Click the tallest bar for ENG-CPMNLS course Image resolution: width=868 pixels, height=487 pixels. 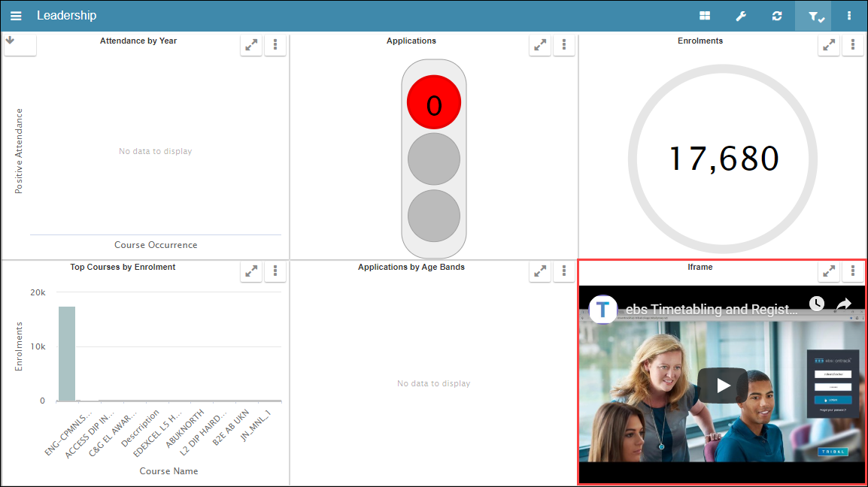[x=66, y=353]
